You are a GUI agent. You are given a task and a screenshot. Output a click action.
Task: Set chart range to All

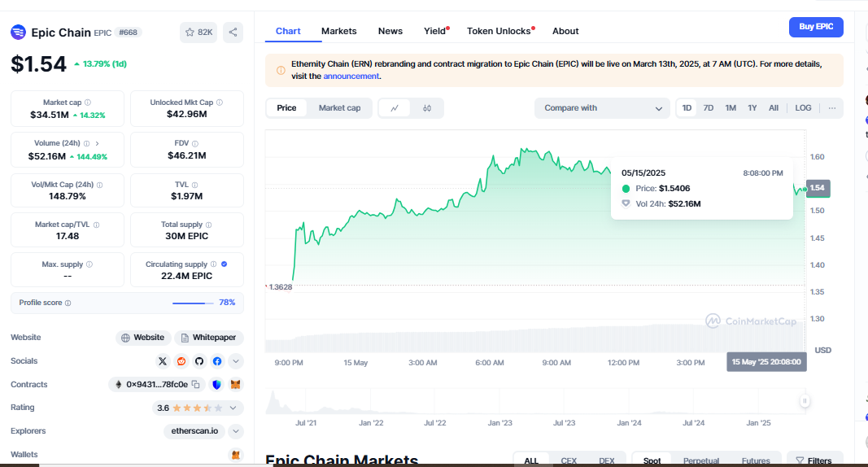[774, 108]
